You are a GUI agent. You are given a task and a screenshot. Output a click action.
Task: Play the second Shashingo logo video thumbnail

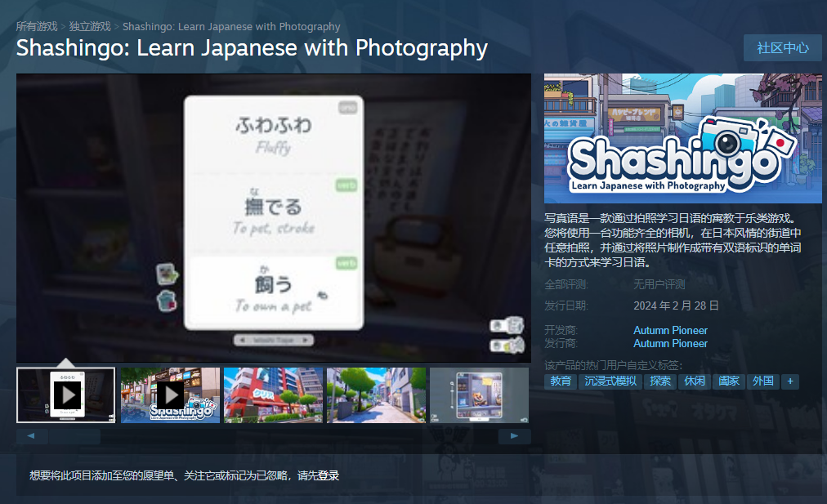coord(170,395)
